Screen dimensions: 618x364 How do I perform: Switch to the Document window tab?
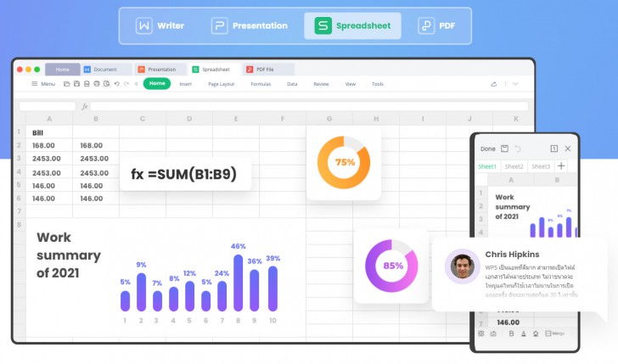(x=106, y=70)
